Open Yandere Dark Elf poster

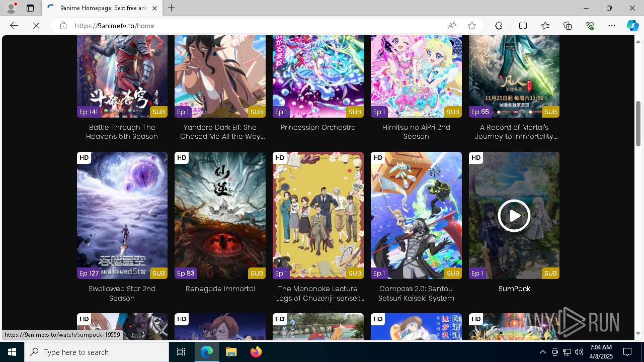220,76
